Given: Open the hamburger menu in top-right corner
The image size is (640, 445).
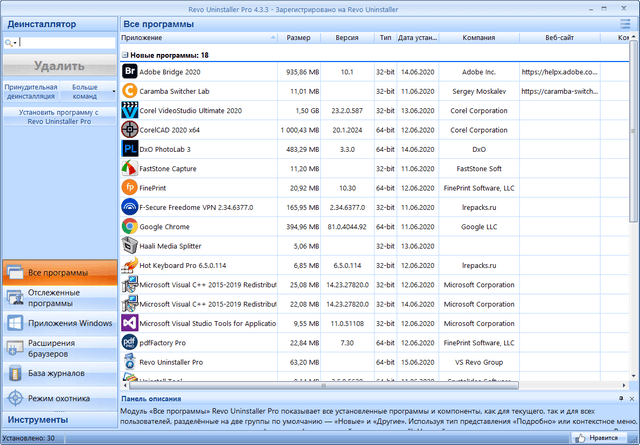Looking at the screenshot, I should click(624, 21).
